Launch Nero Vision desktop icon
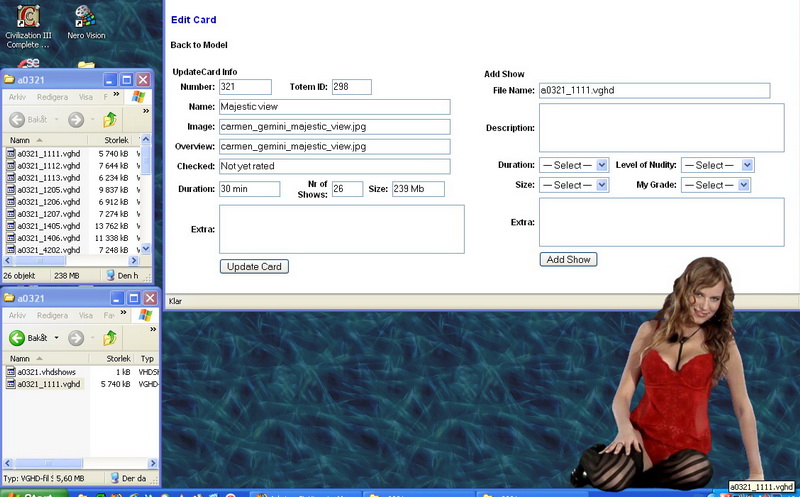Viewport: 800px width, 497px height. tap(85, 17)
